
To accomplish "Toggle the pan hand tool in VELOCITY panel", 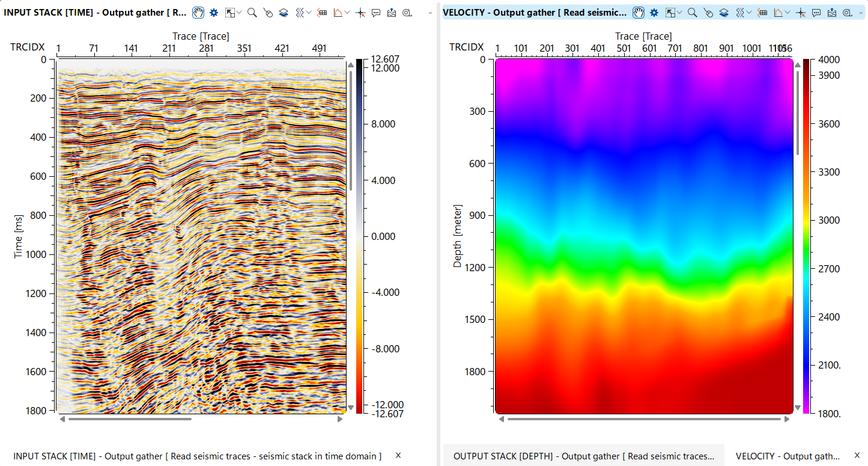I will click(639, 13).
